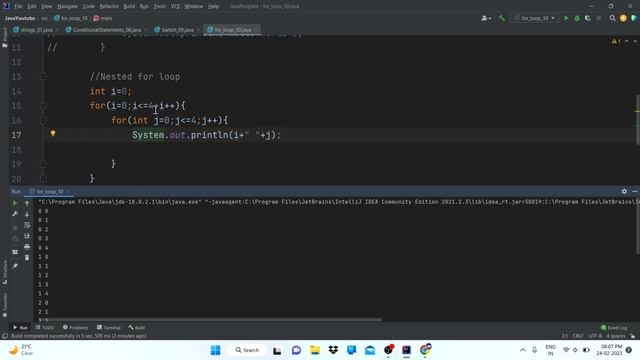This screenshot has height=360, width=640.
Task: Click the orange IDE updates icon
Action: [x=623, y=18]
